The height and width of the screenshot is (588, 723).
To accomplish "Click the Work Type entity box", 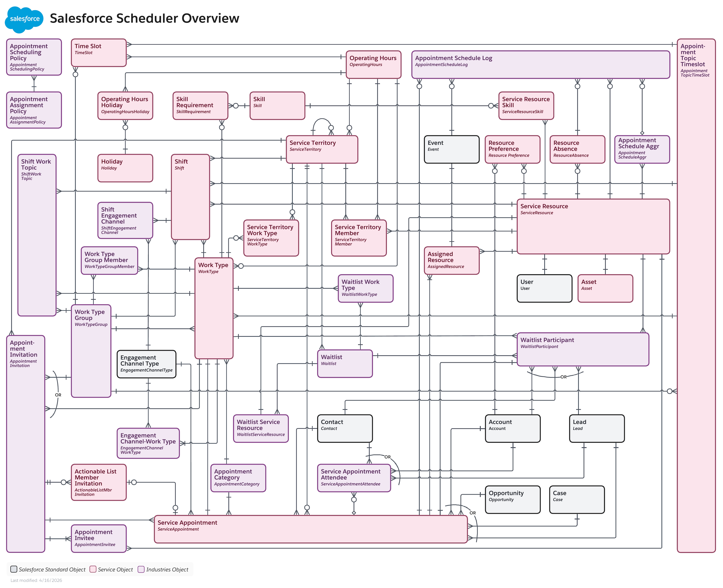I will 214,309.
